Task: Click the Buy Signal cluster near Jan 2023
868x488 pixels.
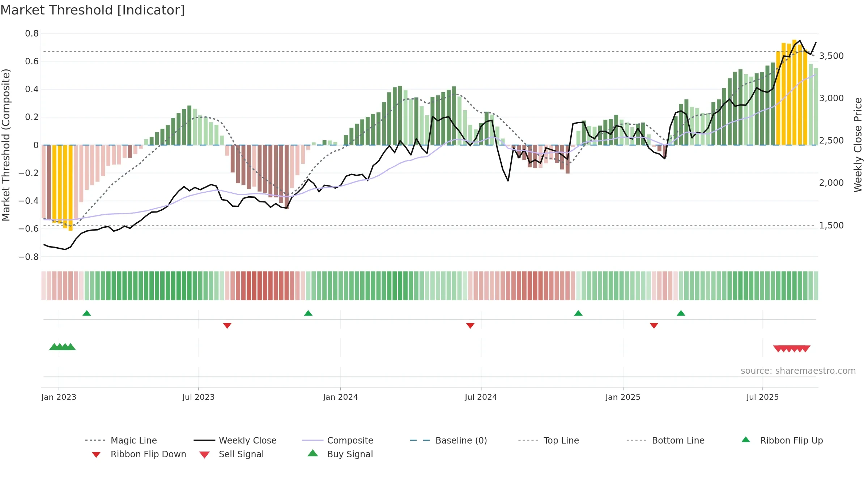Action: (63, 347)
